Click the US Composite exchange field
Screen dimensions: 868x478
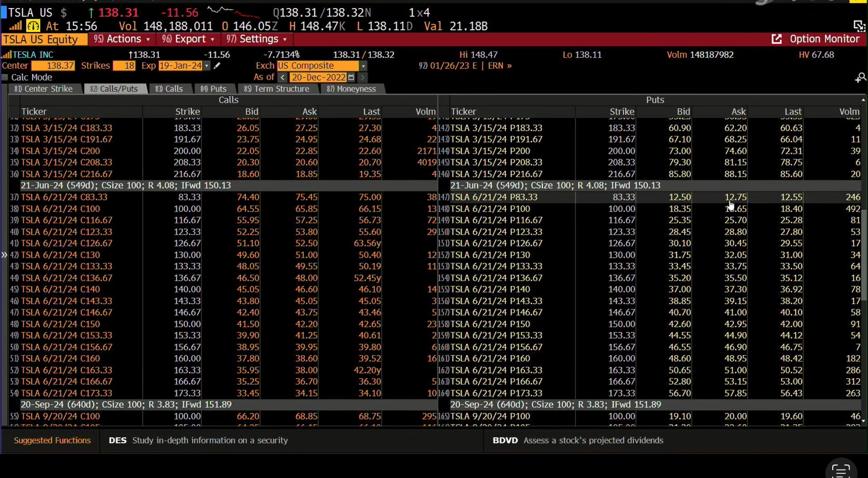(317, 66)
